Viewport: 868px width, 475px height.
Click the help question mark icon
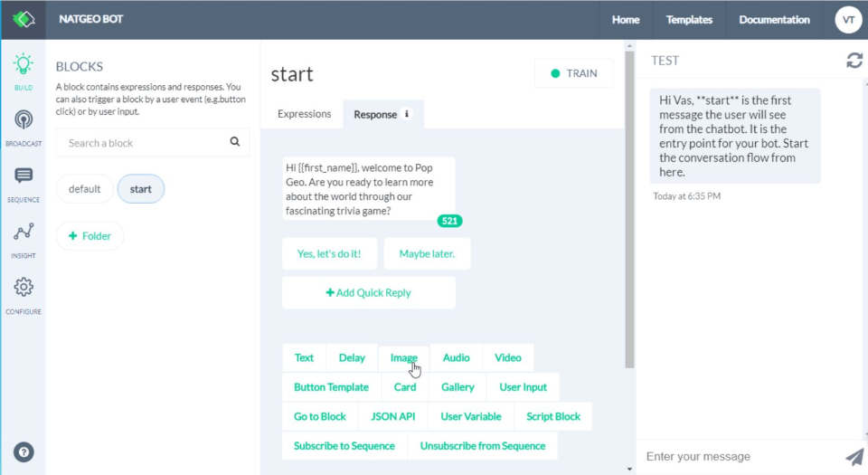pyautogui.click(x=24, y=452)
